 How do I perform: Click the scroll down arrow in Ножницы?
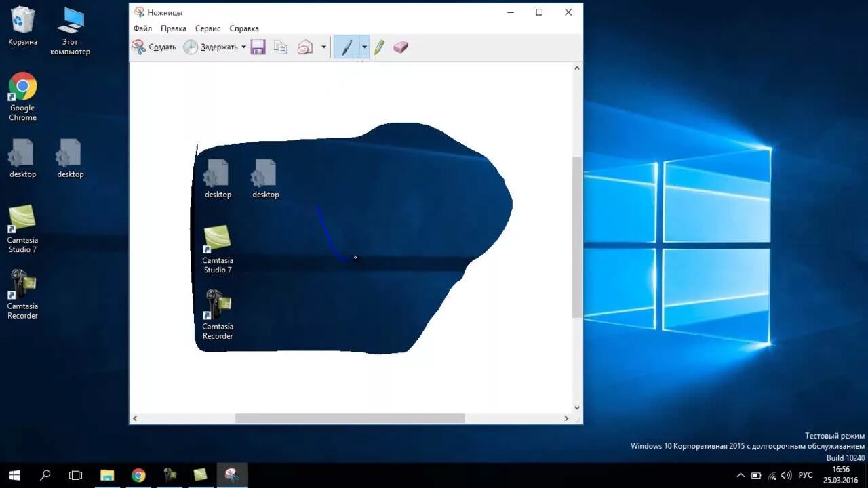[x=577, y=408]
